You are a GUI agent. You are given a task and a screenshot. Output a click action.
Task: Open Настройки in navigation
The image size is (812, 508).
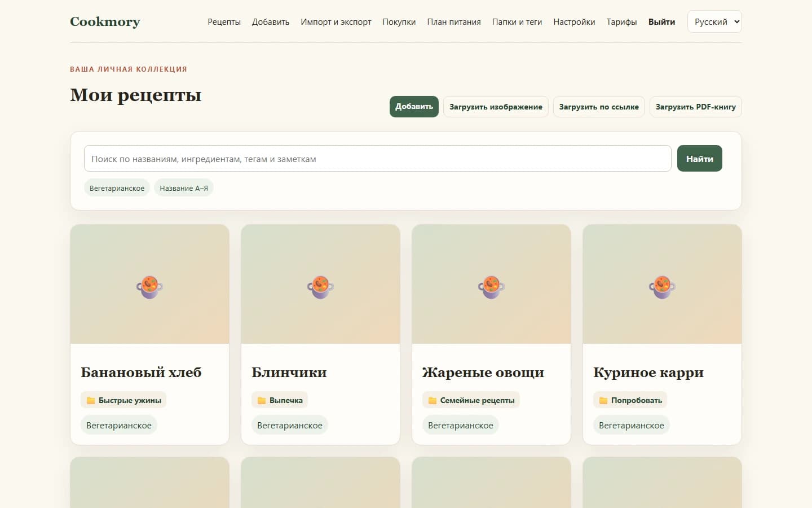pyautogui.click(x=574, y=22)
